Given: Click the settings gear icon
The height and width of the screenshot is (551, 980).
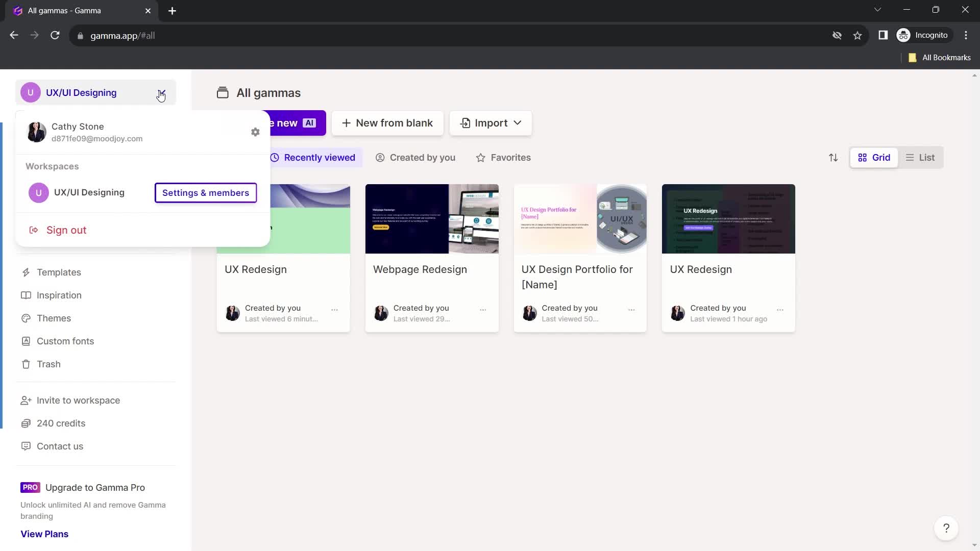Looking at the screenshot, I should pyautogui.click(x=254, y=132).
